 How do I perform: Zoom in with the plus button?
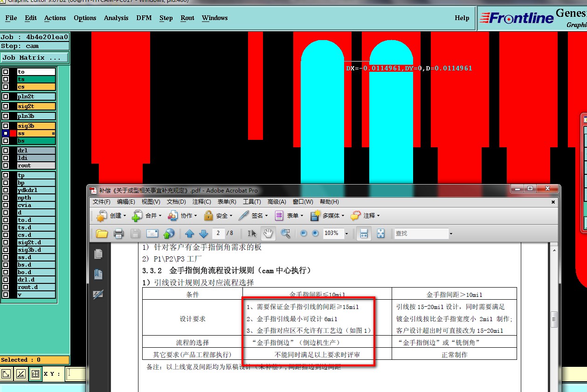[x=315, y=234]
